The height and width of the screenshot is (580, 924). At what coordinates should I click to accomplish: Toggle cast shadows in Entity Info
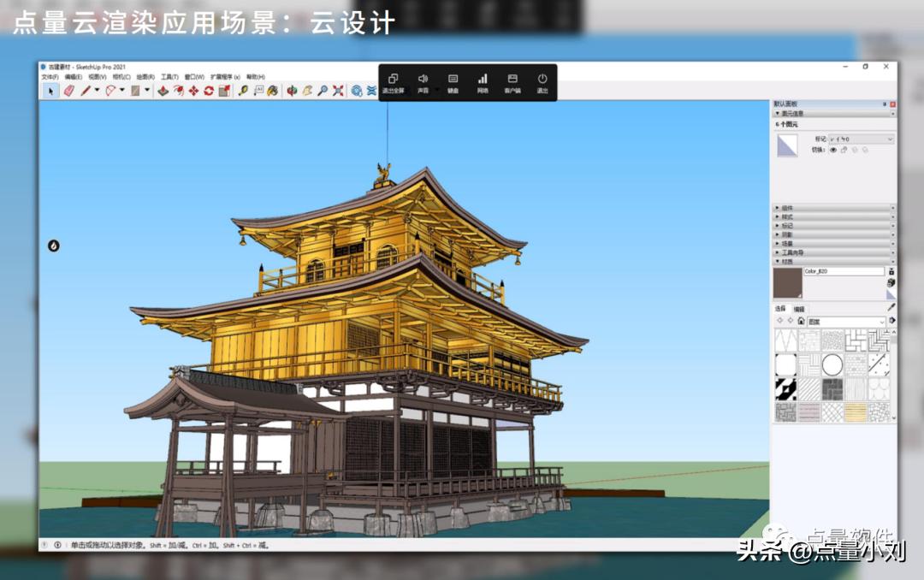click(x=865, y=150)
